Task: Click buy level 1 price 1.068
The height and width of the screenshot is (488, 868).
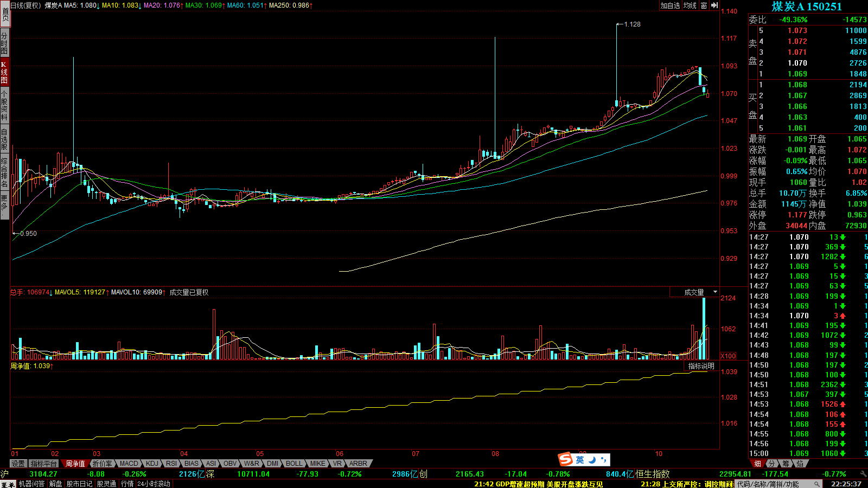Action: pos(797,85)
